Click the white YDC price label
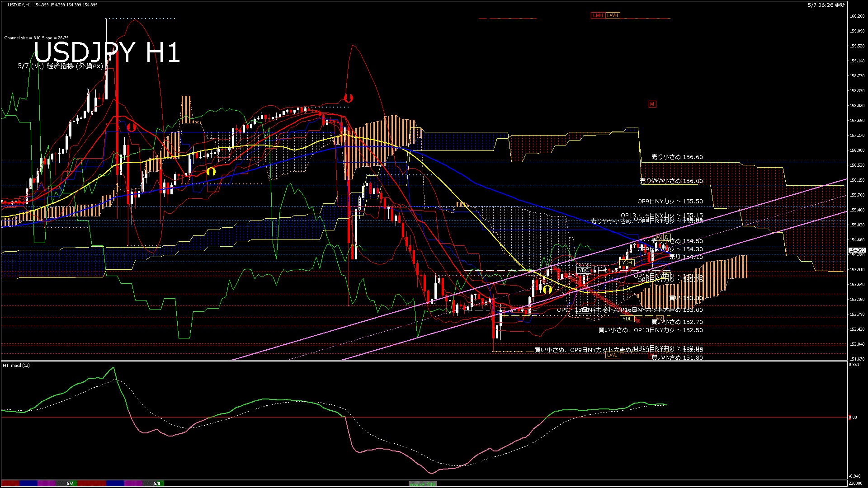 tap(583, 271)
